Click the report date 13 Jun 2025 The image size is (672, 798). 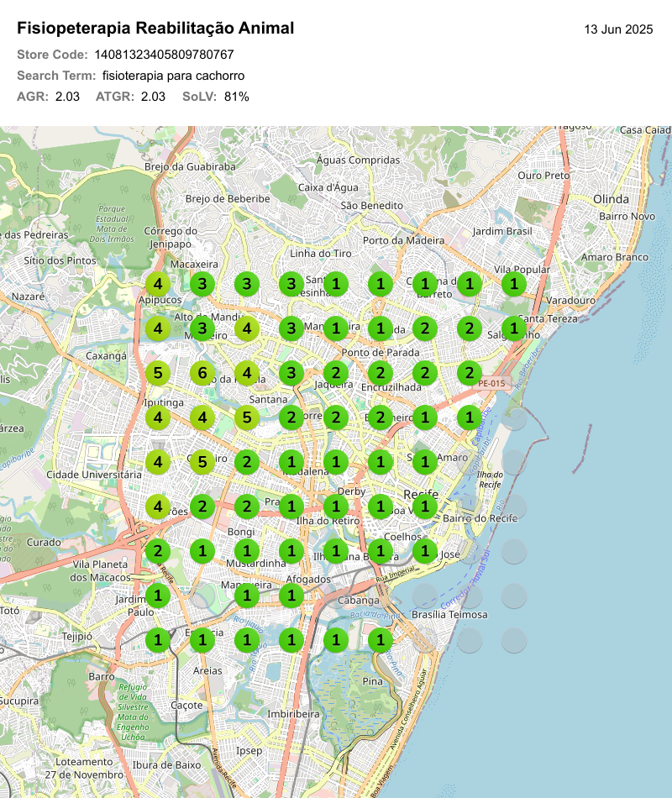point(618,29)
